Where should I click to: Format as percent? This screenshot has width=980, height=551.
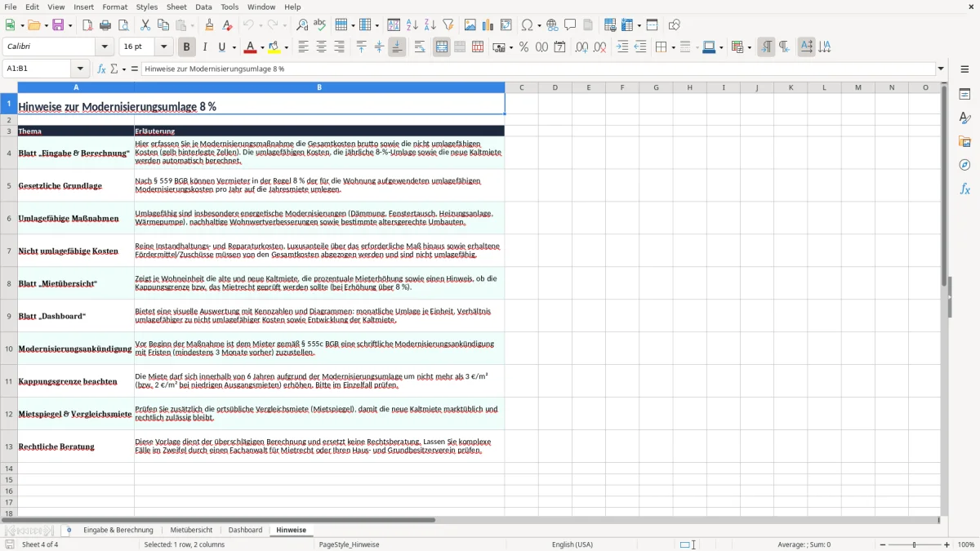click(x=523, y=47)
